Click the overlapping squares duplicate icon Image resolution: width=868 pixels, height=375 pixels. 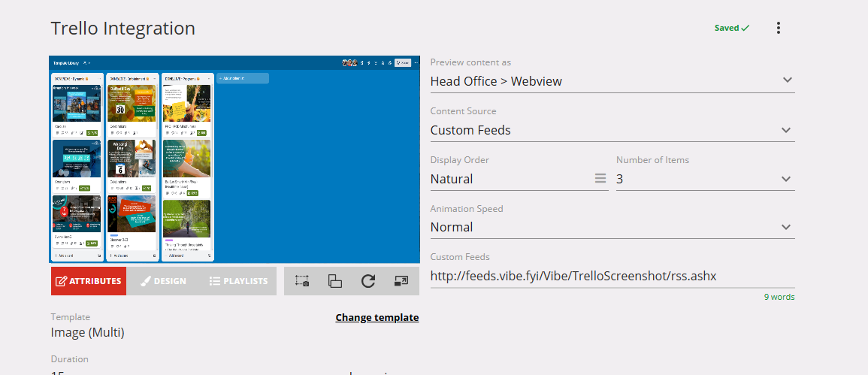[335, 281]
